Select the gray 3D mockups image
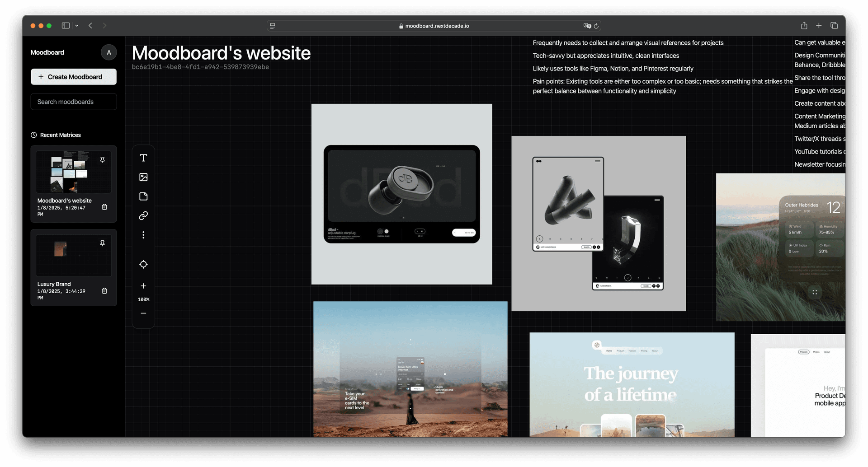Viewport: 868px width, 467px height. click(599, 224)
